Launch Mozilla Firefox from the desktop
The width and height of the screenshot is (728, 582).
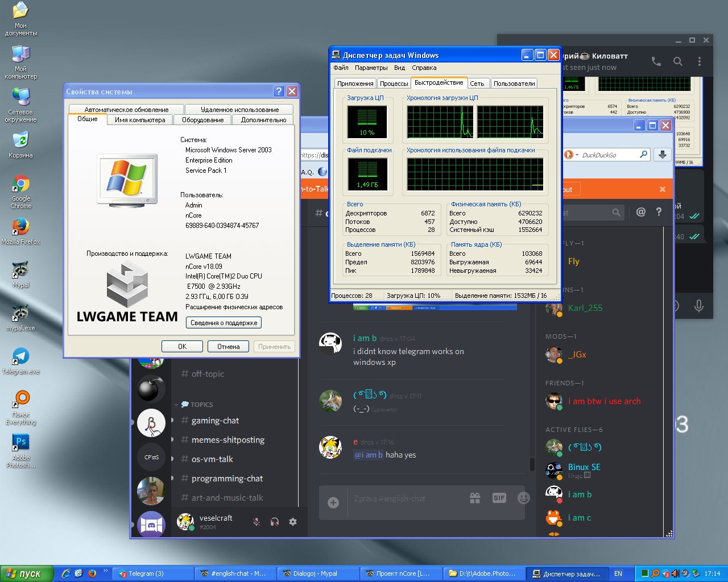click(20, 231)
